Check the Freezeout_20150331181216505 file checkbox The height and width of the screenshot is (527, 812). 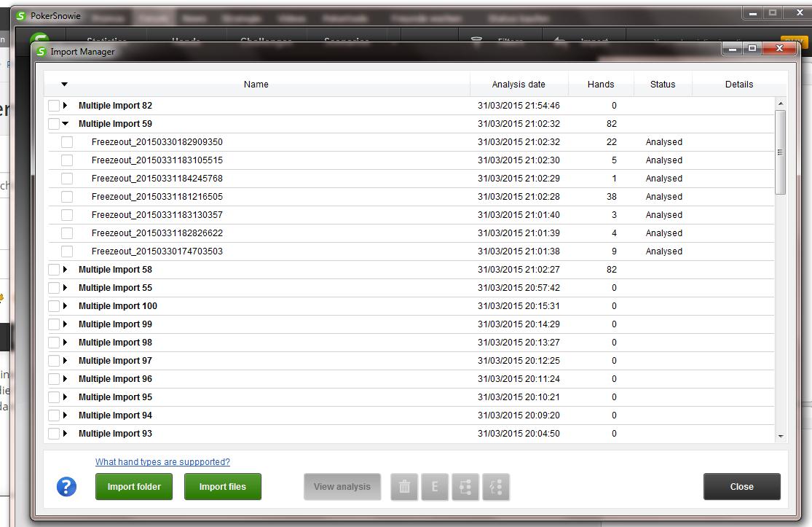(x=67, y=196)
